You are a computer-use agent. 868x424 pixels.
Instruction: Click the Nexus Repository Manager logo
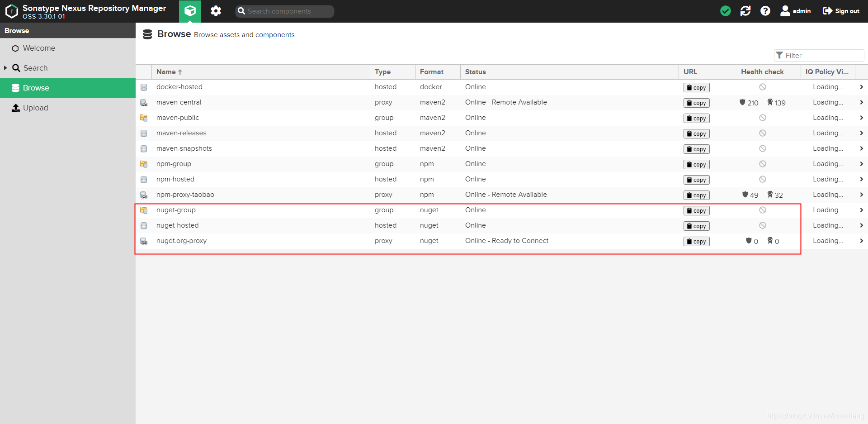pos(12,11)
